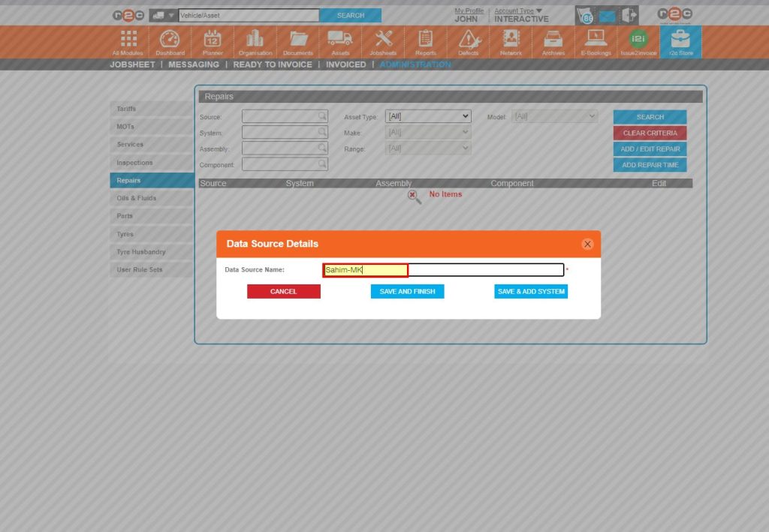This screenshot has height=532, width=769.
Task: Click the System input field
Action: click(285, 132)
